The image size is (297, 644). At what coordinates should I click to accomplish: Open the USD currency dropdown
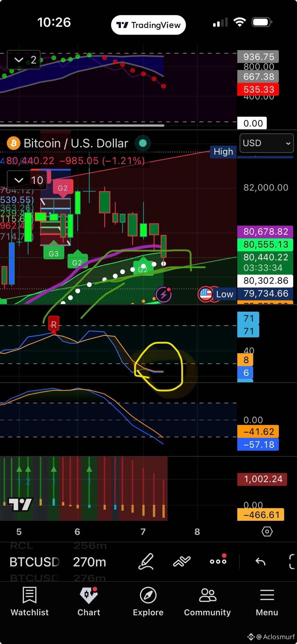coord(266,143)
